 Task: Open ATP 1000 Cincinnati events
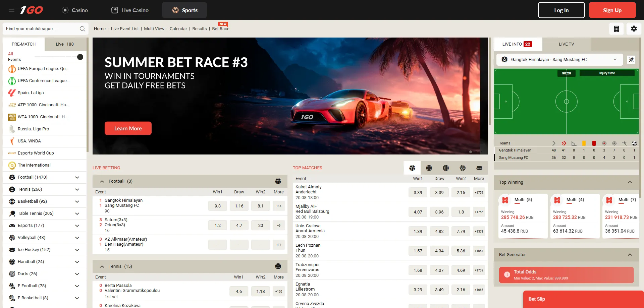[x=45, y=105]
